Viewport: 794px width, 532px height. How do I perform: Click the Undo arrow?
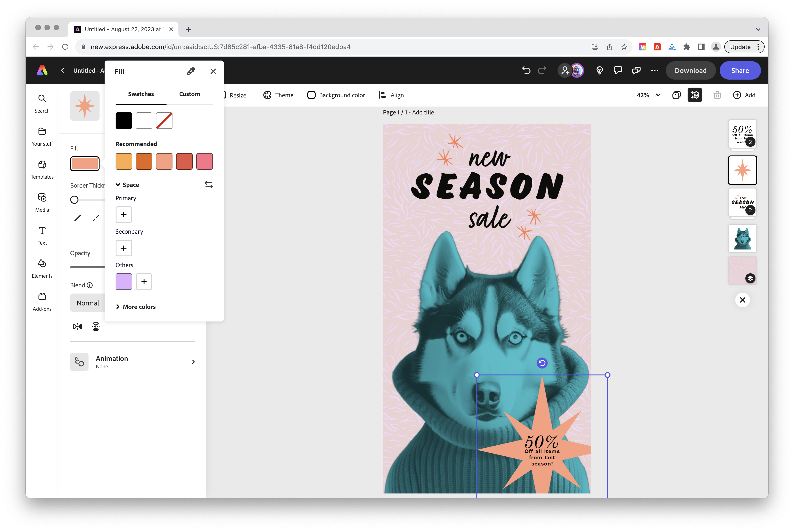click(x=526, y=70)
